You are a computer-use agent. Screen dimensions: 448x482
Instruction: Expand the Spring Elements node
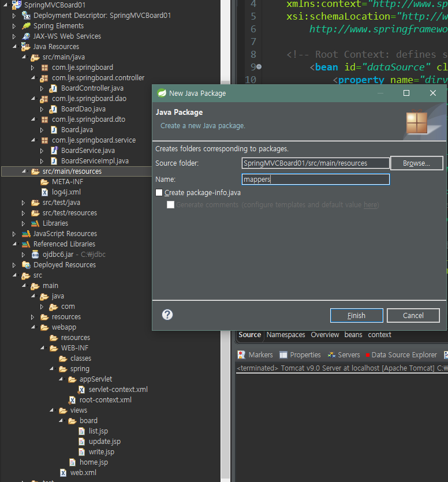click(14, 26)
